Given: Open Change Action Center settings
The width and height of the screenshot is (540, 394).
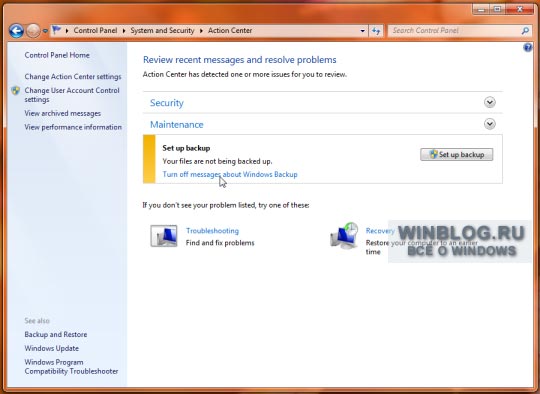Looking at the screenshot, I should 73,76.
